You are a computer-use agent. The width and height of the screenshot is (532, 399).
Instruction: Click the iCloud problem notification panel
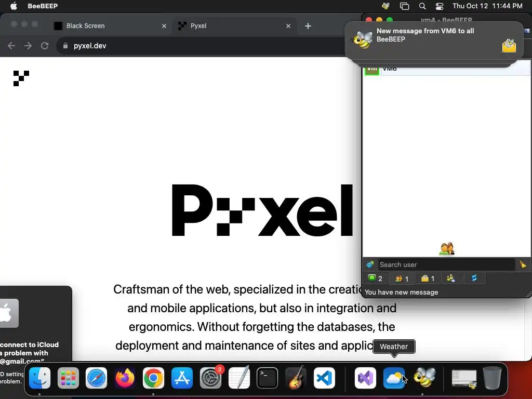[36, 324]
